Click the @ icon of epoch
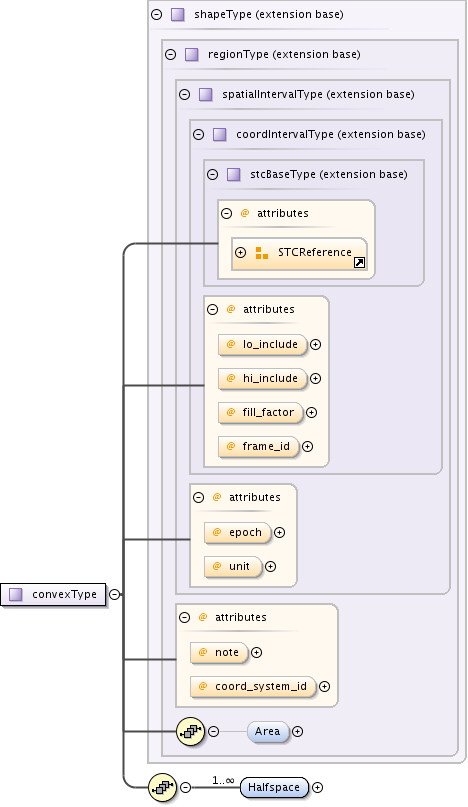 [x=217, y=533]
